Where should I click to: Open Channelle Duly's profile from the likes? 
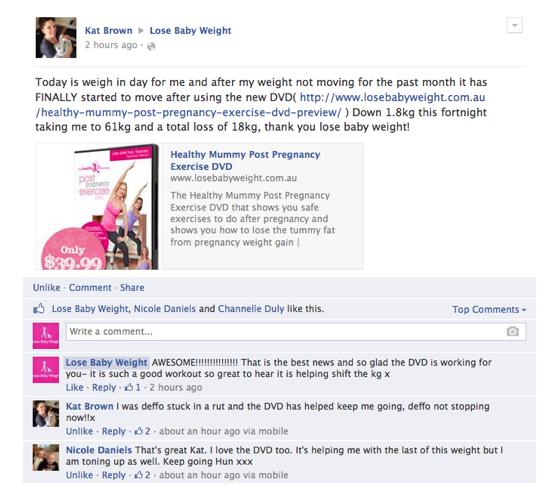click(x=251, y=309)
